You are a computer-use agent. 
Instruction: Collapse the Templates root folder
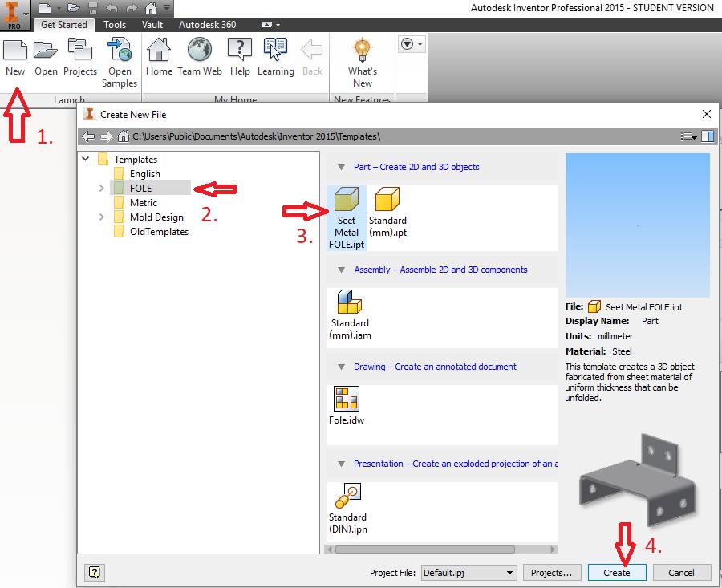86,159
